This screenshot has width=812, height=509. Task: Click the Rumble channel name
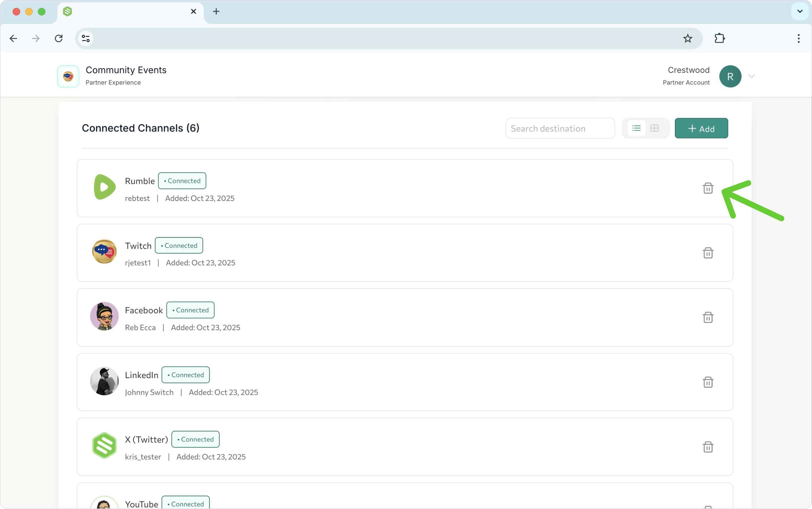pos(140,181)
